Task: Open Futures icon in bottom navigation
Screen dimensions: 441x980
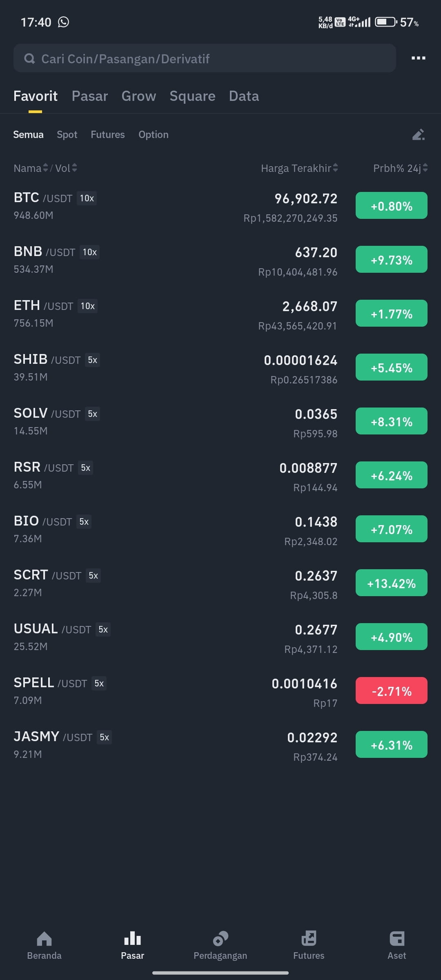Action: 309,938
